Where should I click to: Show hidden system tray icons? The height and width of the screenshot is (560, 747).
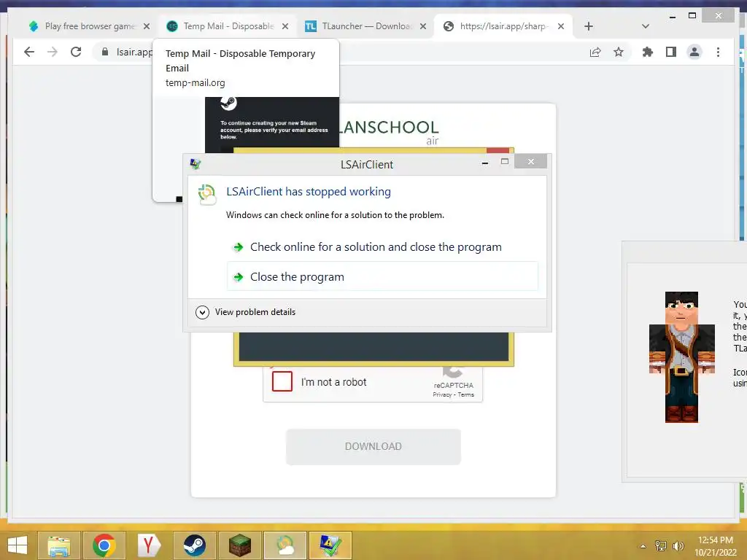643,545
